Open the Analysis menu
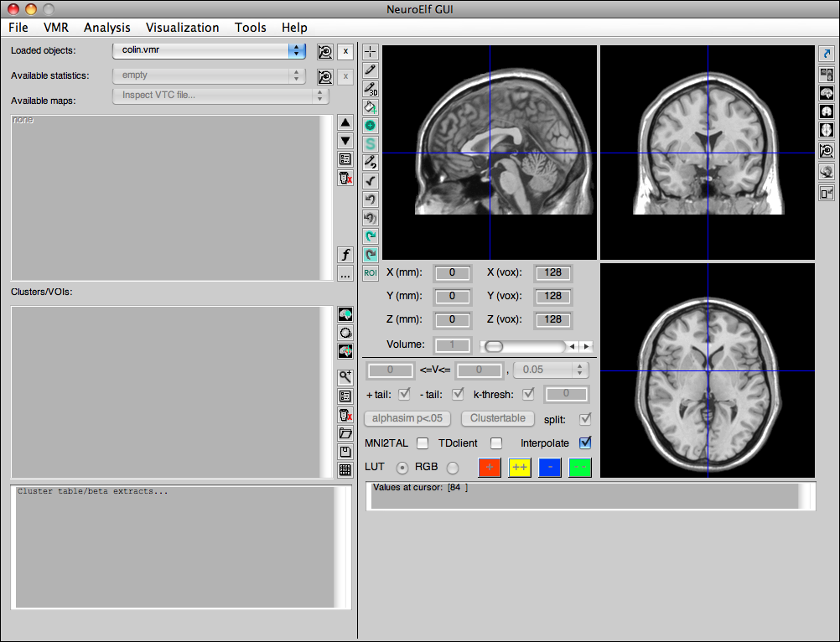Image resolution: width=840 pixels, height=642 pixels. (x=107, y=28)
